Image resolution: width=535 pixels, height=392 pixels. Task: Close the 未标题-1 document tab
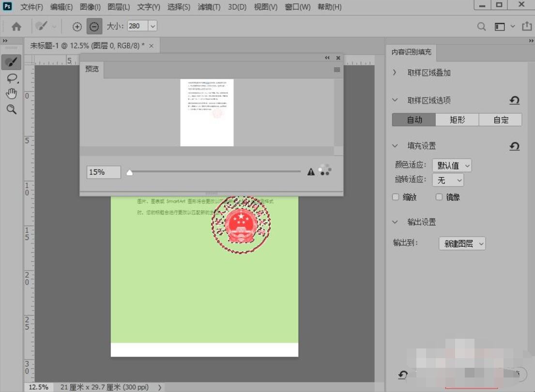pos(151,45)
